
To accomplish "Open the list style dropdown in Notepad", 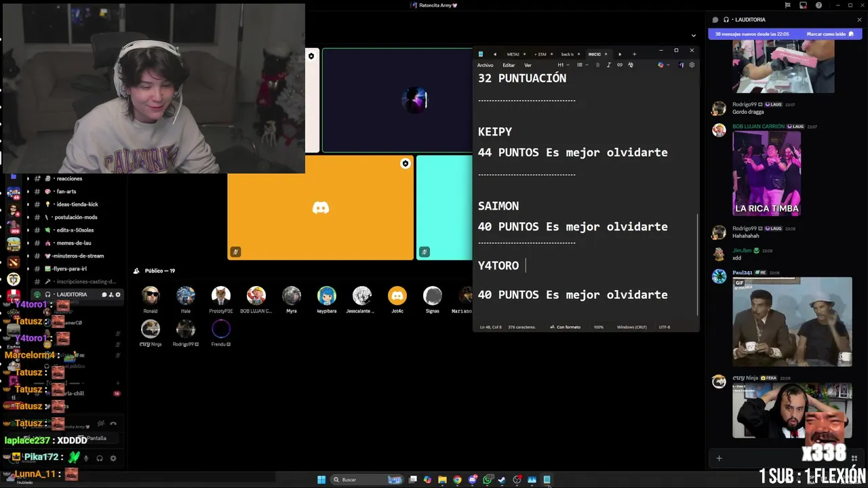I will tap(582, 65).
